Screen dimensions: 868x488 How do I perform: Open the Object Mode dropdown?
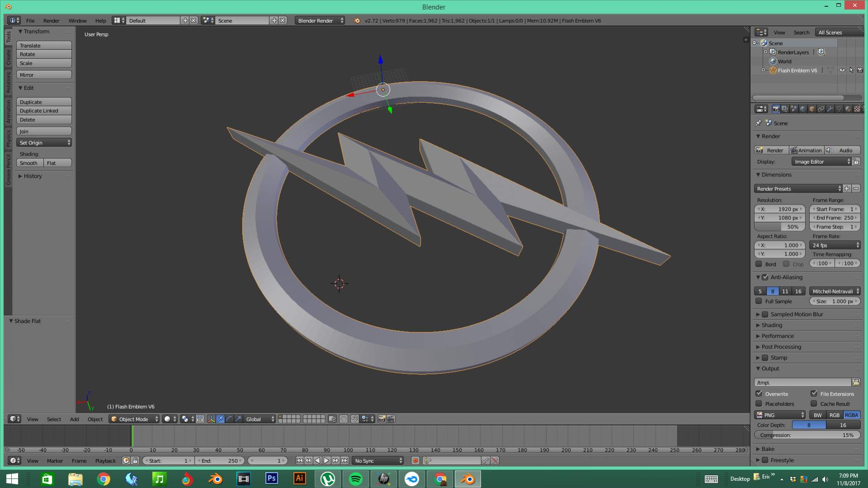pos(134,419)
